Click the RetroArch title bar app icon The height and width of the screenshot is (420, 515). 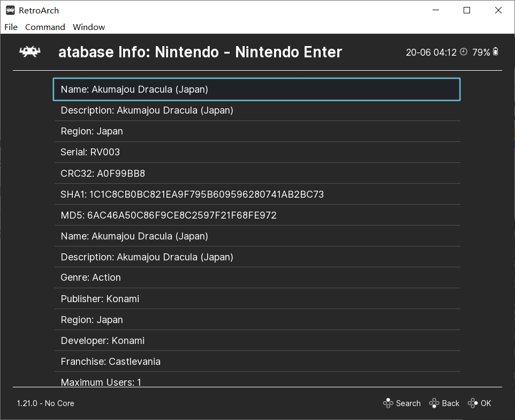point(10,11)
